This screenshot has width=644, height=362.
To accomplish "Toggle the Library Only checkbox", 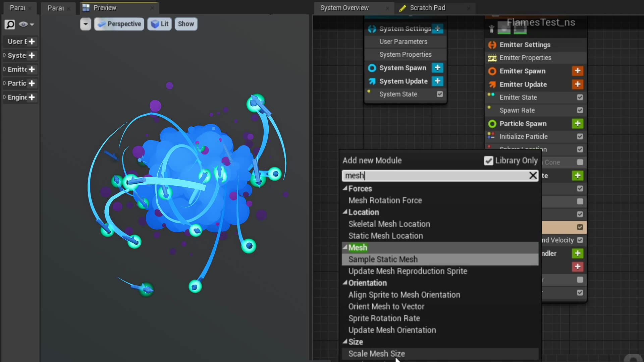I will 488,161.
